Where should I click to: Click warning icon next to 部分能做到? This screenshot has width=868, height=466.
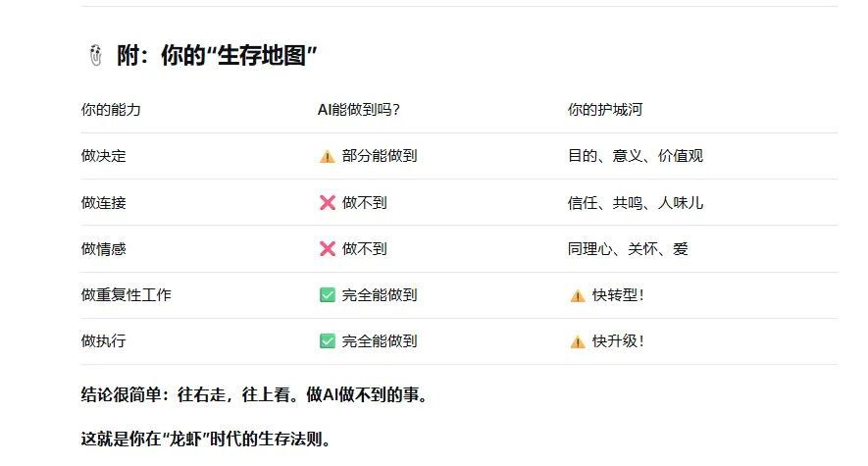point(328,156)
